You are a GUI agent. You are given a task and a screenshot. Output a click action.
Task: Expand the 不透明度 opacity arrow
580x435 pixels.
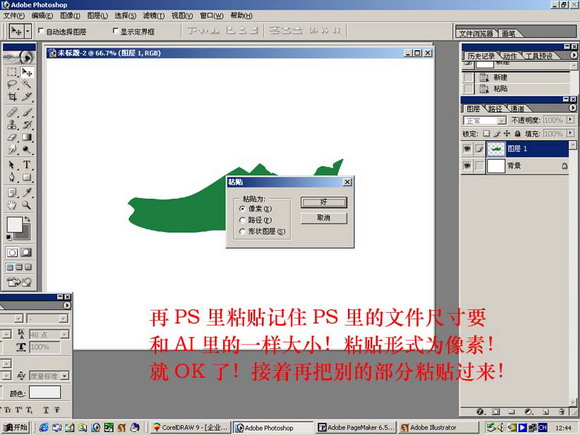[570, 120]
